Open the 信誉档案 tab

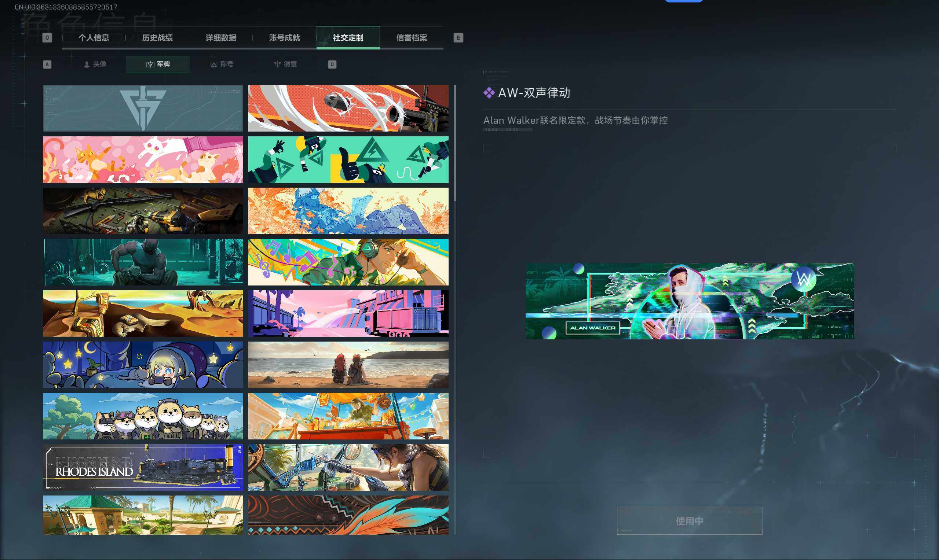point(412,38)
